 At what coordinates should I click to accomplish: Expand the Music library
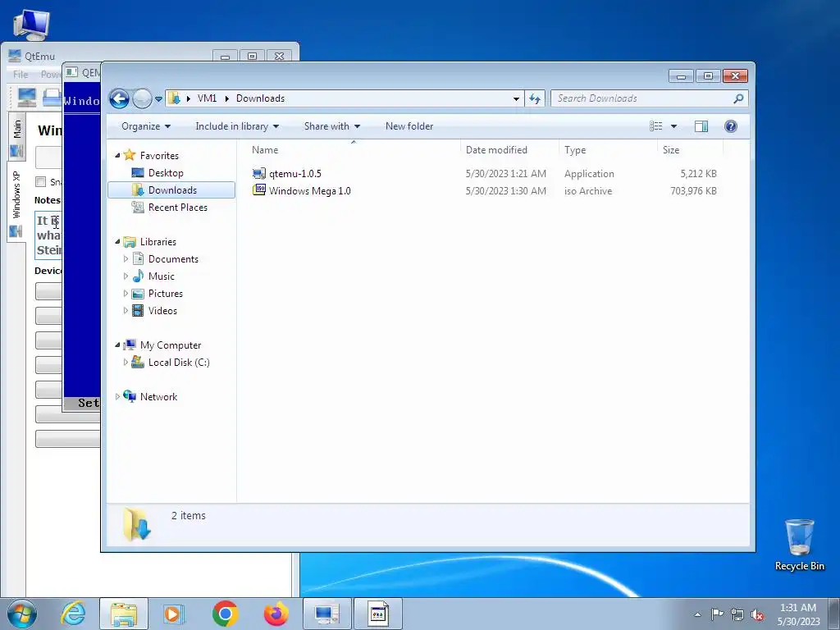[x=126, y=276]
